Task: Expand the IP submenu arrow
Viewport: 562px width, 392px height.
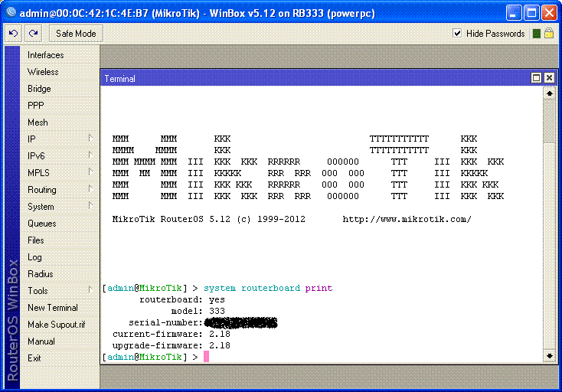Action: (90, 139)
